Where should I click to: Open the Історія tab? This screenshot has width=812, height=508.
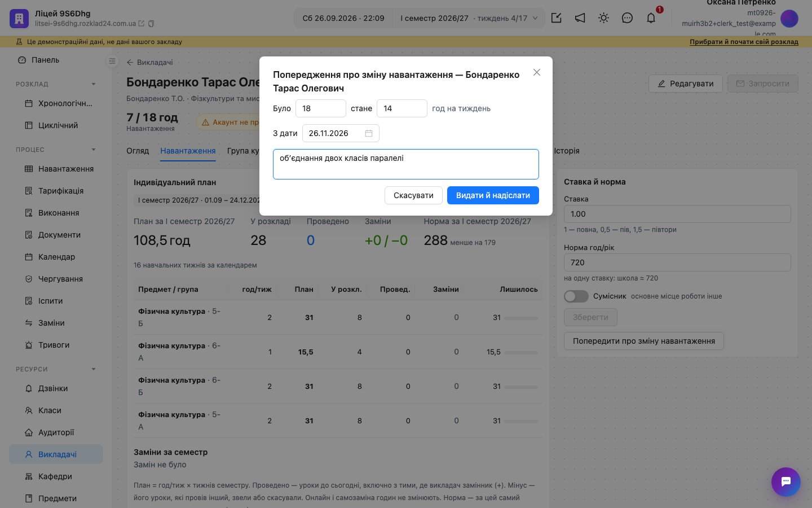567,151
